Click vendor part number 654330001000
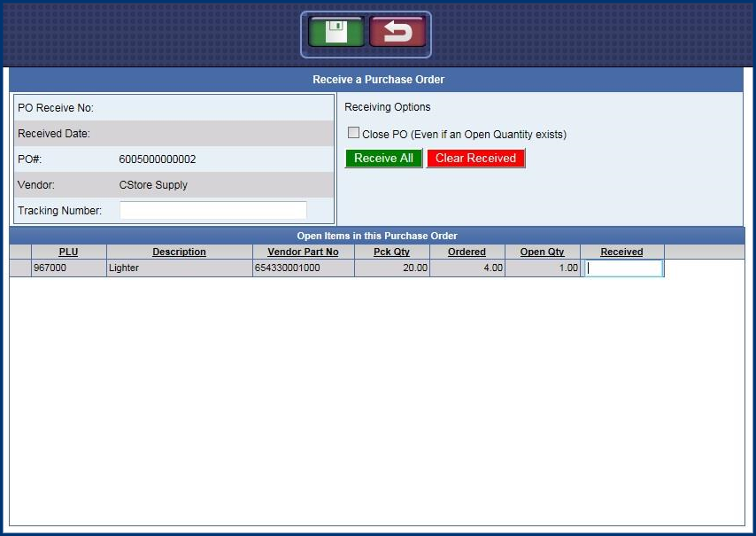The height and width of the screenshot is (536, 756). pyautogui.click(x=288, y=268)
